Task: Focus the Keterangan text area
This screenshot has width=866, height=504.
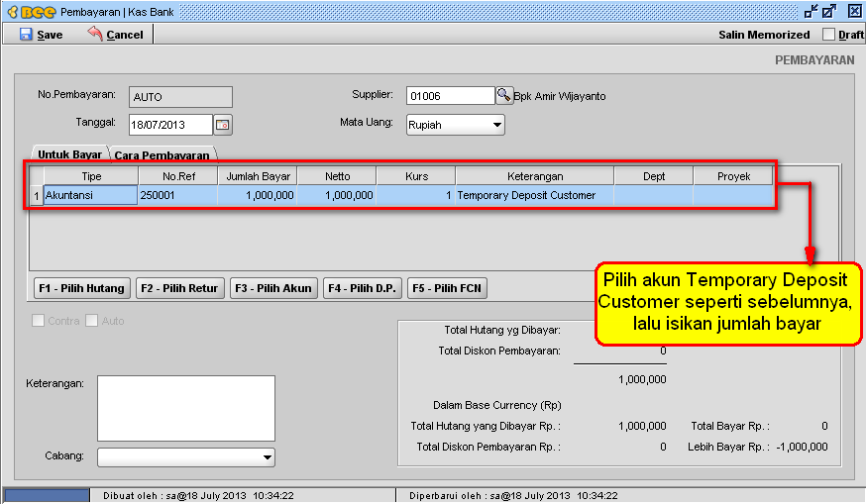Action: [186, 409]
